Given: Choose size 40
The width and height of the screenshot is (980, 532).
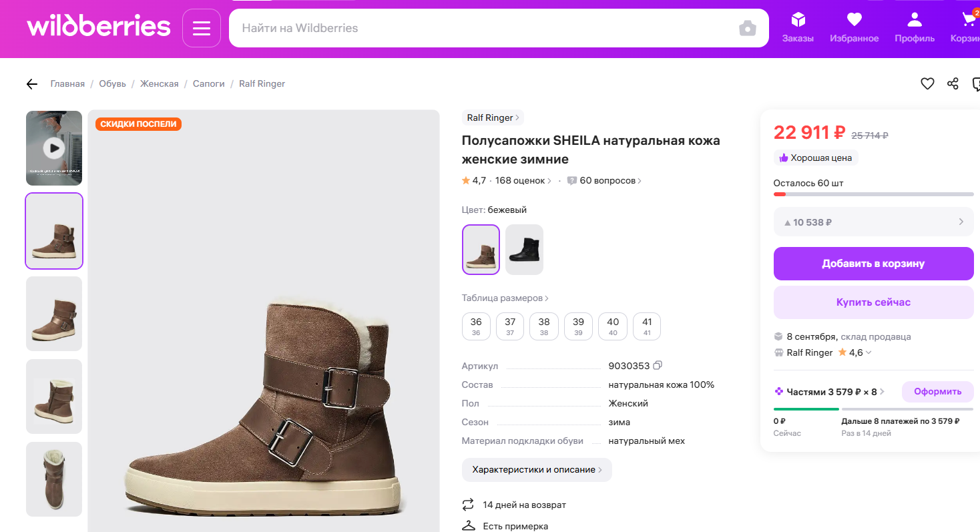Looking at the screenshot, I should tap(613, 326).
